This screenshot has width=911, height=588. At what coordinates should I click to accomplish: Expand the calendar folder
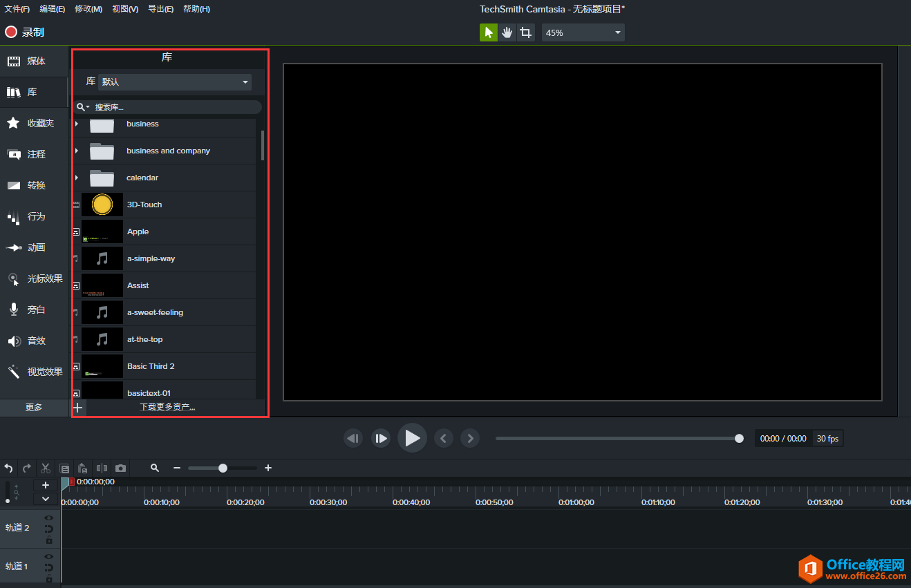coord(77,178)
